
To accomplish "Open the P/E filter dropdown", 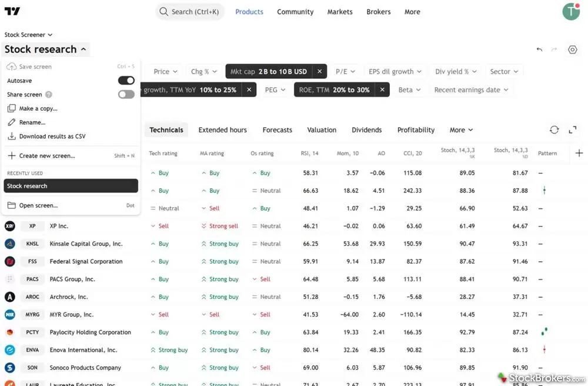I will click(345, 71).
